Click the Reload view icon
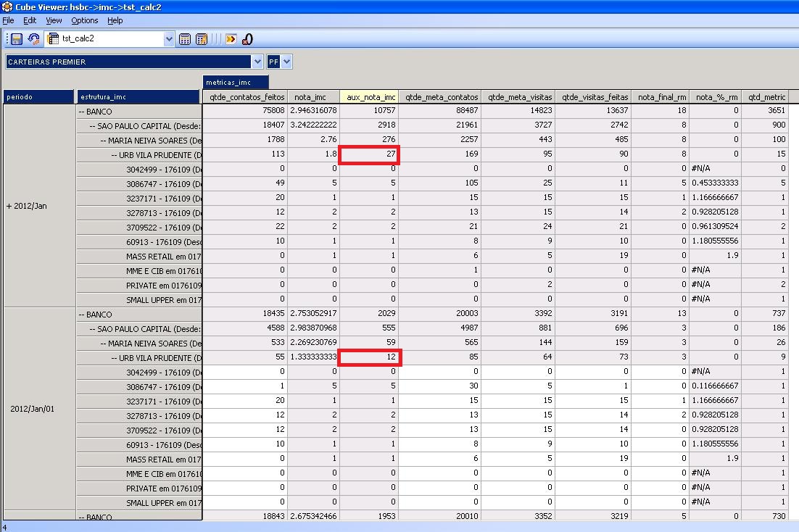 tap(33, 38)
